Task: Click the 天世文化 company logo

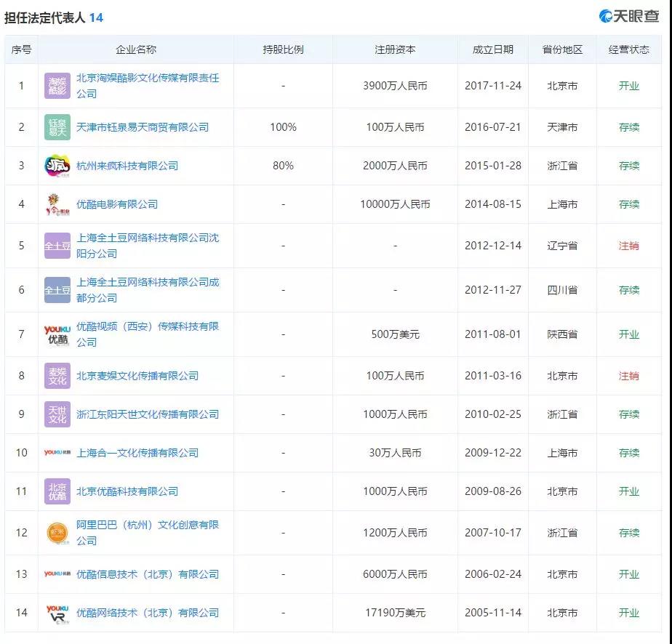Action: [x=57, y=414]
